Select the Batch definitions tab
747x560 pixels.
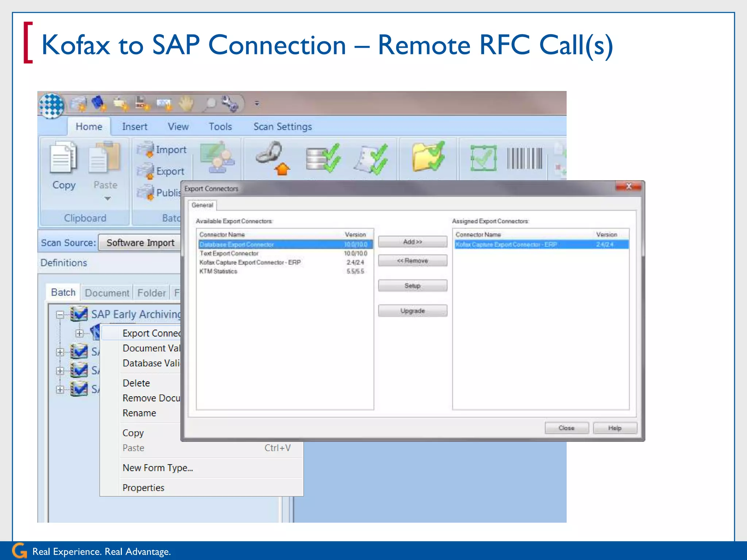coord(63,292)
